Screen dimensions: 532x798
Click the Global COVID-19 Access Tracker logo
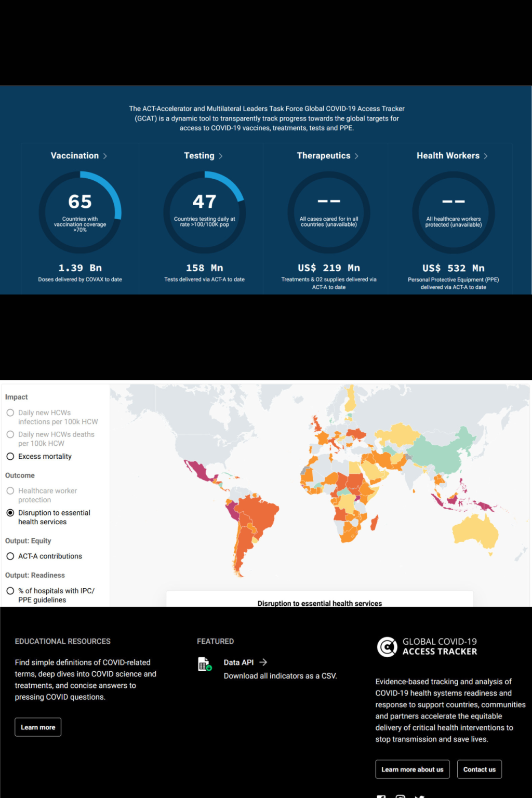point(387,646)
